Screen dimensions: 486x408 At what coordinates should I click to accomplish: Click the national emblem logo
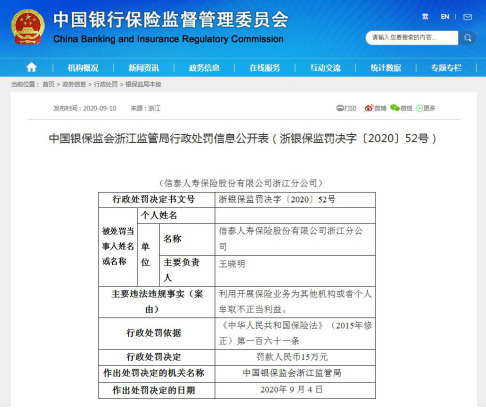(28, 27)
